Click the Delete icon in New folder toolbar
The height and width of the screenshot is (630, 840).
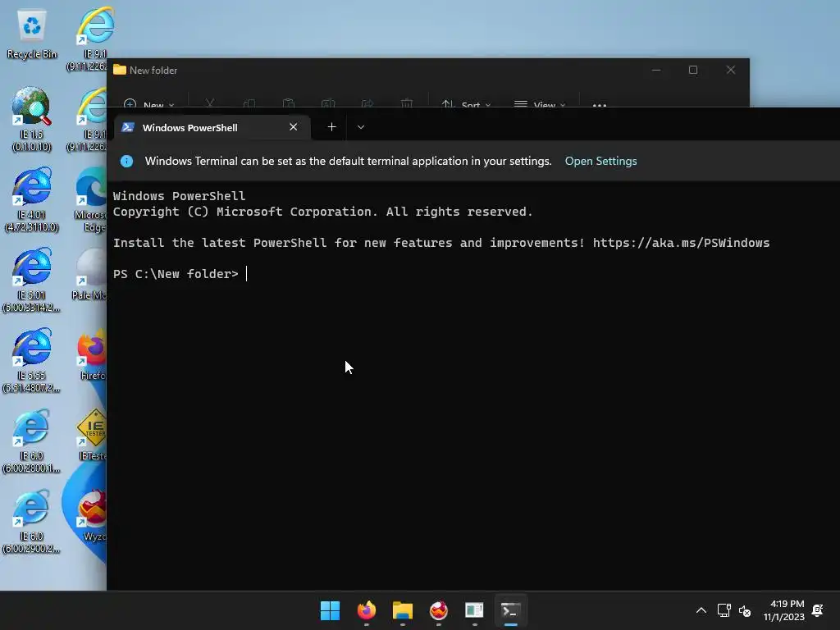point(407,103)
